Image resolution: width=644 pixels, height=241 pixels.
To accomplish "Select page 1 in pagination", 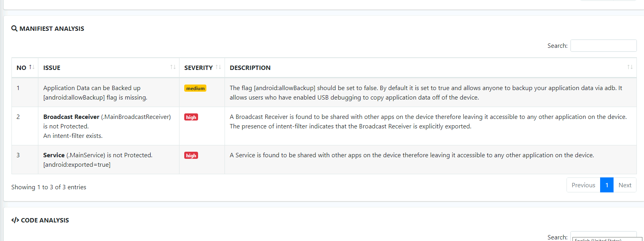I will [607, 185].
